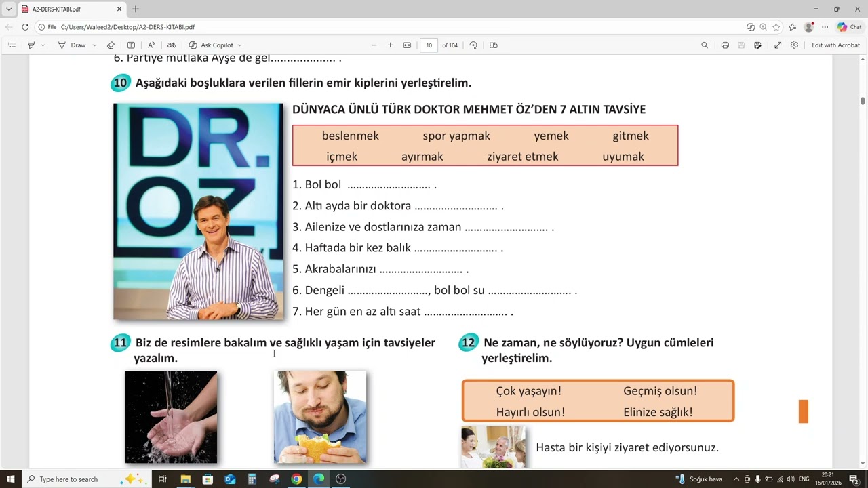Toggle the page view layout icon
The height and width of the screenshot is (488, 868).
pyautogui.click(x=494, y=45)
